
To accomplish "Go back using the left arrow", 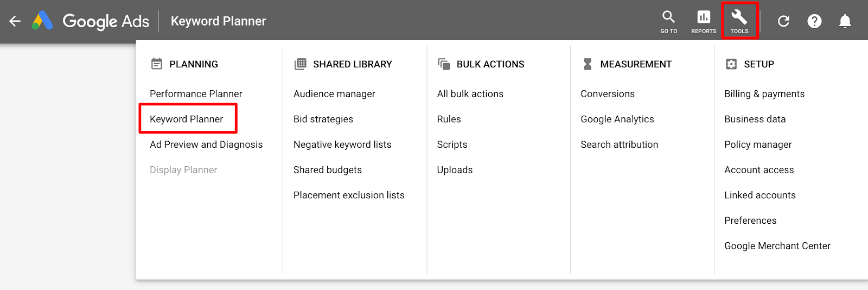I will tap(15, 21).
